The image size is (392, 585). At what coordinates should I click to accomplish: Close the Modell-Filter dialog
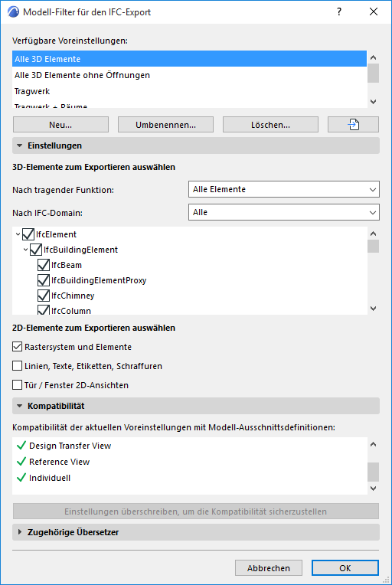[374, 12]
